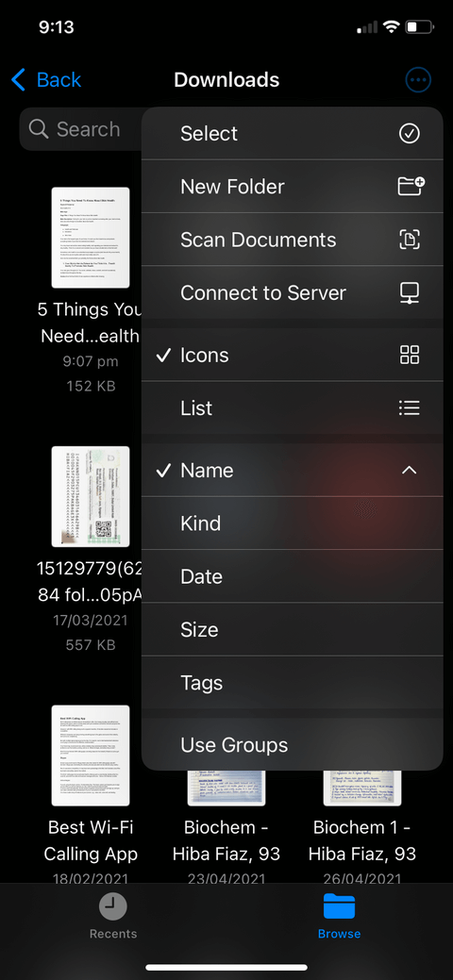The height and width of the screenshot is (980, 453).
Task: Tap the Scan Documents scanner icon
Action: tap(410, 240)
